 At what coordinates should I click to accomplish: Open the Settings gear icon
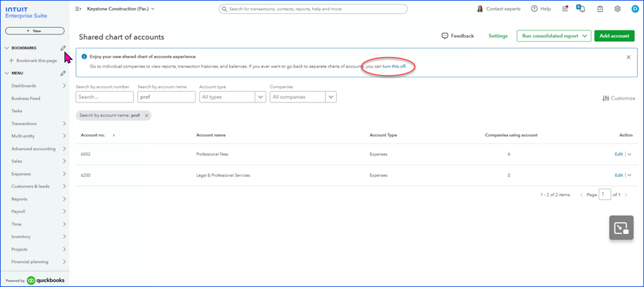coord(618,9)
